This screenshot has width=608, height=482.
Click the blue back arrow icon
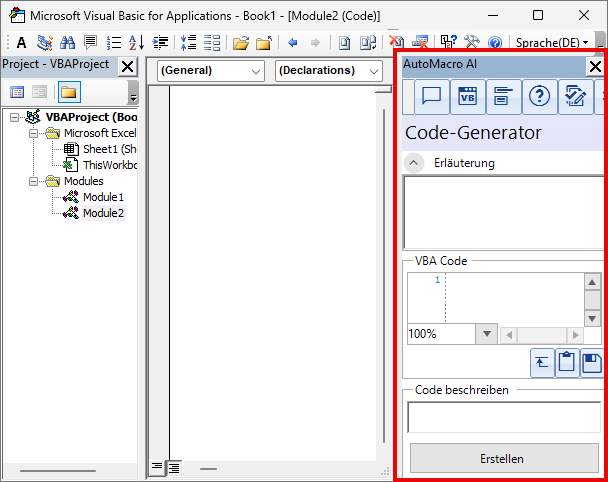(293, 42)
